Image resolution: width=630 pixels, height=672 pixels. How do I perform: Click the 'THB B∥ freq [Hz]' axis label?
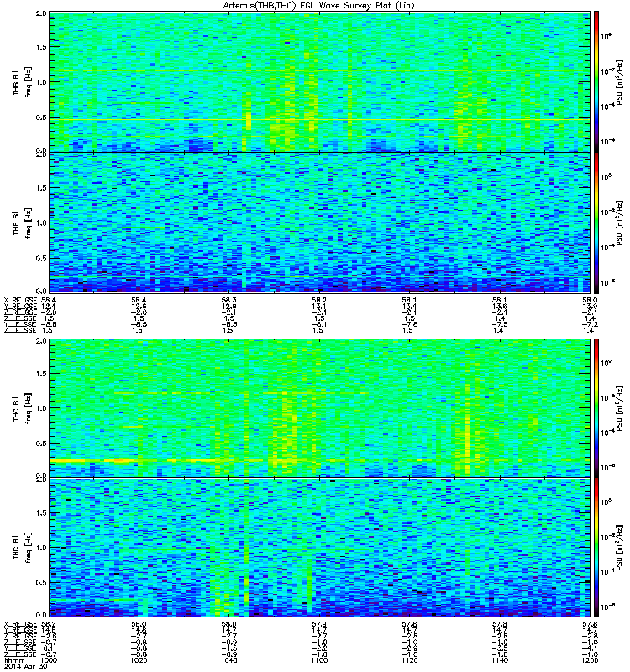(x=22, y=223)
